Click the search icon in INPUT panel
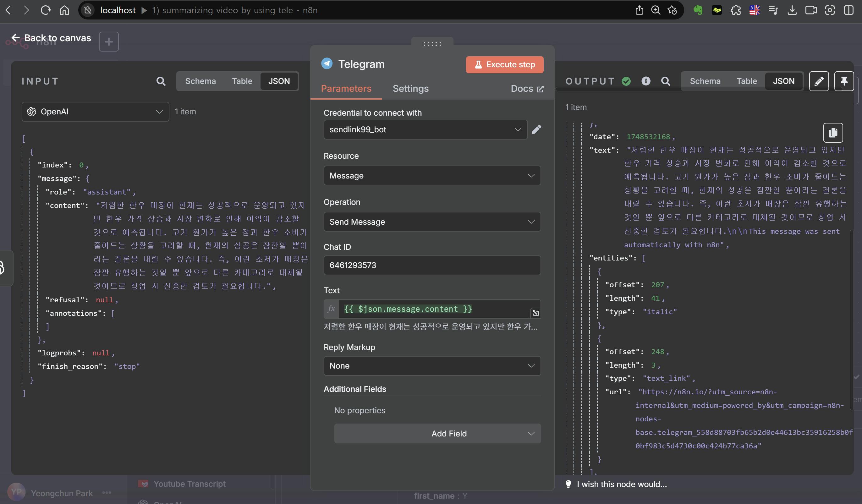The image size is (862, 504). point(161,81)
